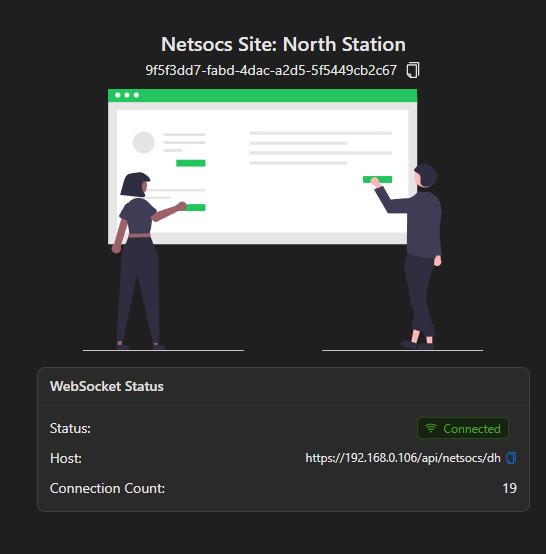Image resolution: width=546 pixels, height=554 pixels.
Task: Click the WebSocket Status card header
Action: (283, 387)
